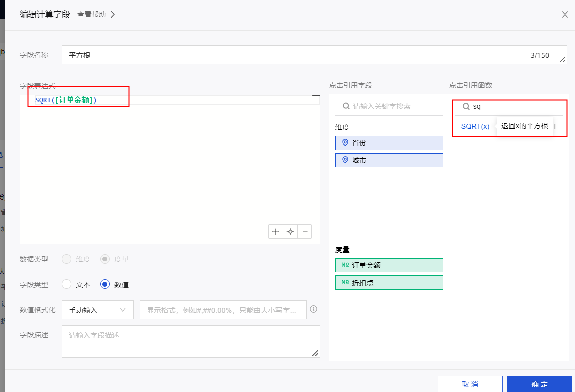Close the edit calculated field dialog

[x=565, y=14]
